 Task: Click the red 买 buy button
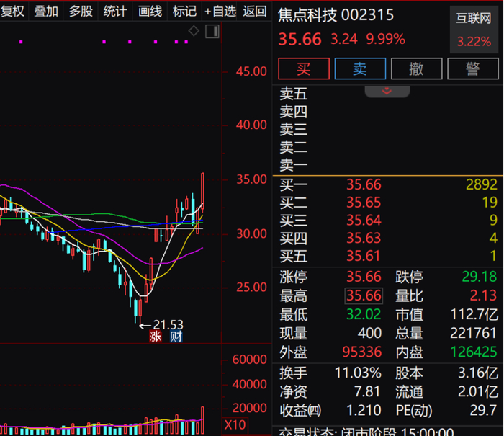[304, 68]
